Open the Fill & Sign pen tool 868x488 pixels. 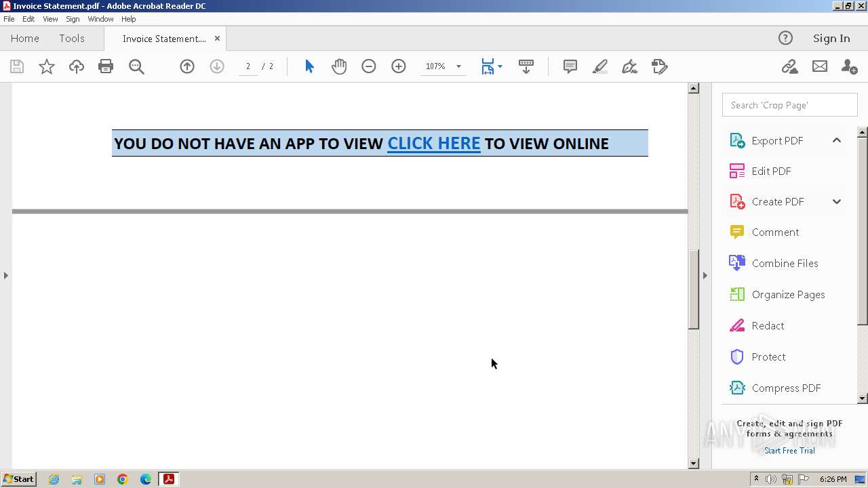(630, 66)
